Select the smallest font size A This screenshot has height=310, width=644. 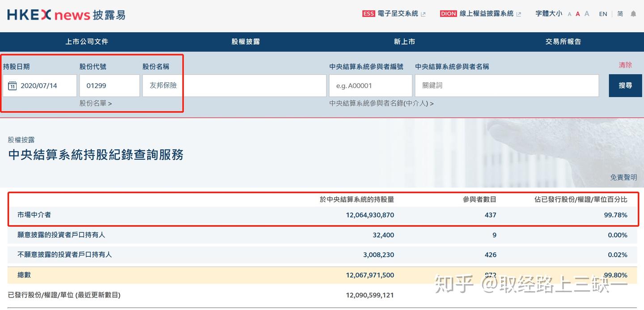[570, 14]
